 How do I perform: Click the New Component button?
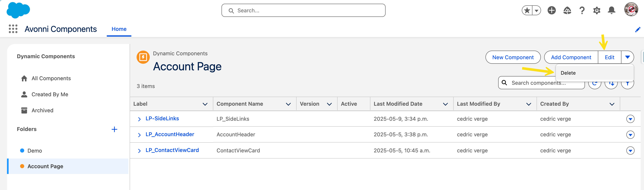point(513,57)
